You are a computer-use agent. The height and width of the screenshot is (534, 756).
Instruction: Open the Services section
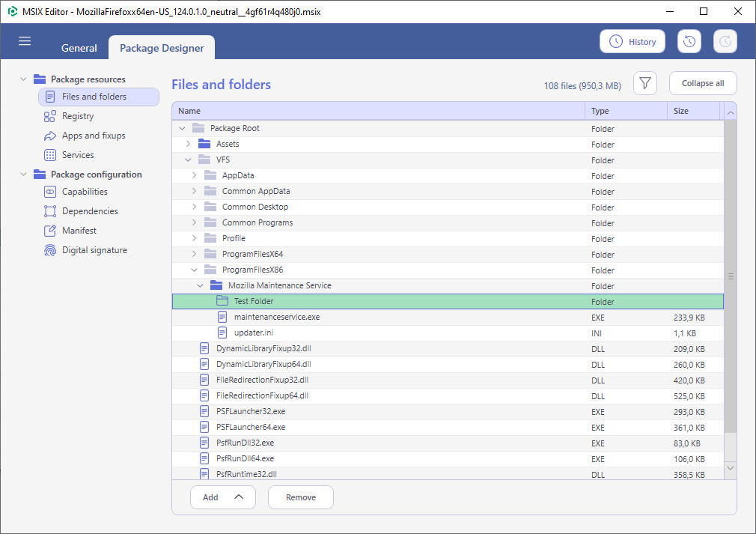point(78,155)
